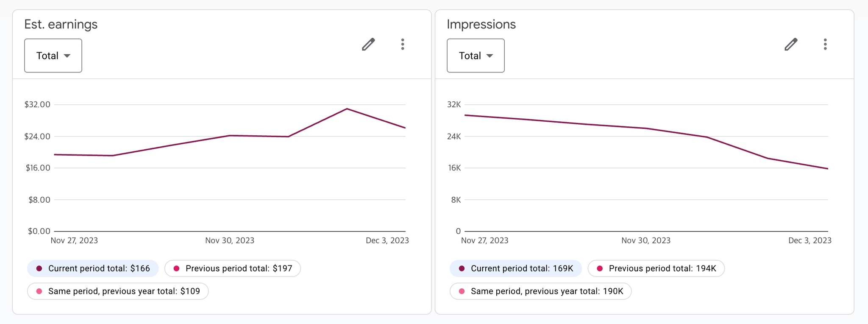This screenshot has width=868, height=324.
Task: Click the edit pencil icon on Est. earnings card
Action: [368, 45]
